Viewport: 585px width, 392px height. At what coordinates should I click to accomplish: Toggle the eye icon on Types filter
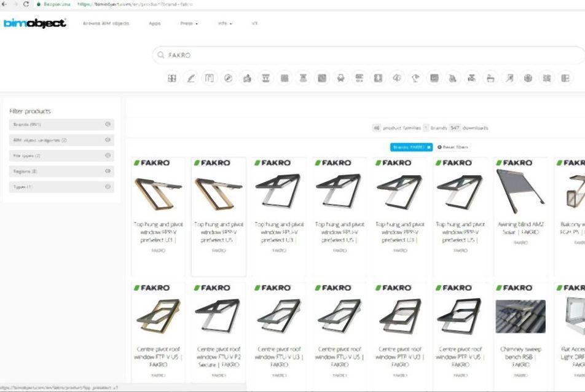point(108,187)
